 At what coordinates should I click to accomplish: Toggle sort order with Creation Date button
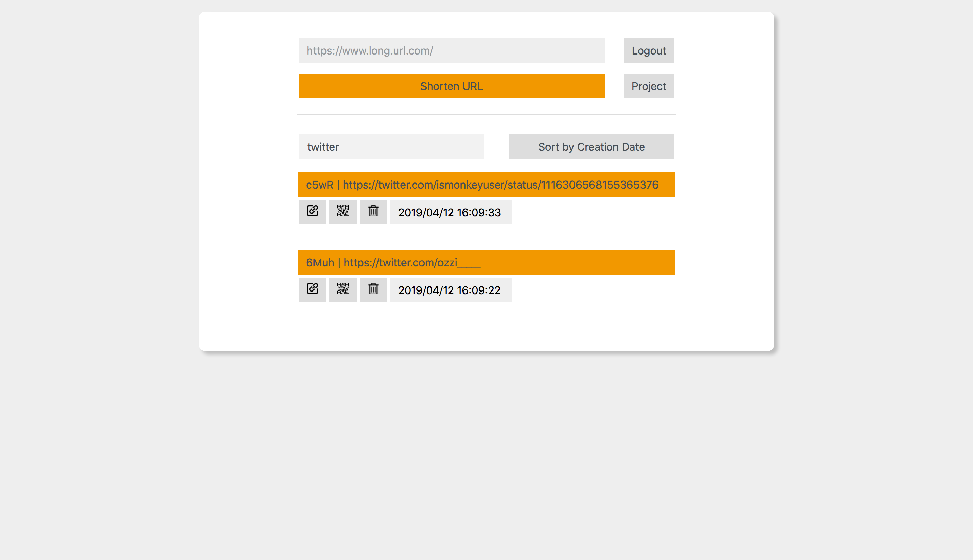(x=591, y=147)
